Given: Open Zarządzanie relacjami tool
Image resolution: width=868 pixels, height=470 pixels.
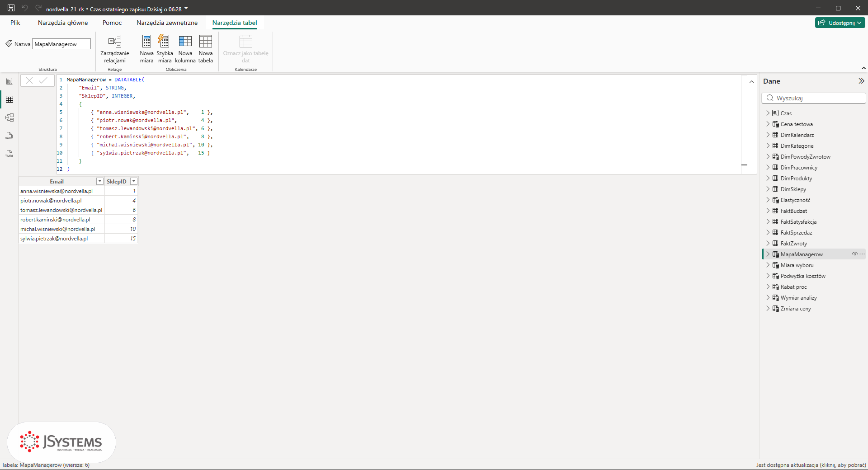Looking at the screenshot, I should [x=115, y=49].
